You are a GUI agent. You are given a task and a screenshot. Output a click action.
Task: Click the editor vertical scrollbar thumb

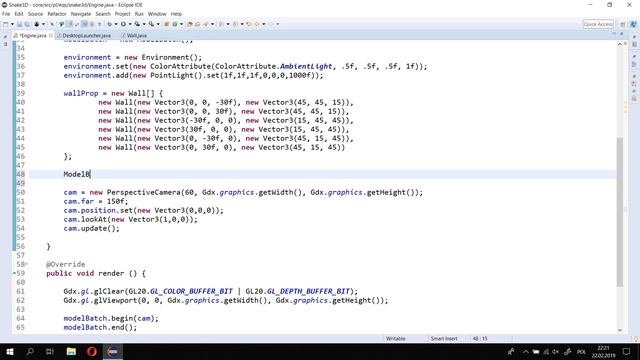tap(620, 212)
